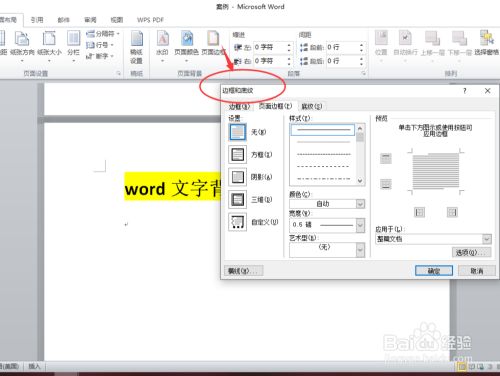Viewport: 500px width, 376px height.
Task: Open the 段落 group dialog launcher
Action: tap(364, 73)
